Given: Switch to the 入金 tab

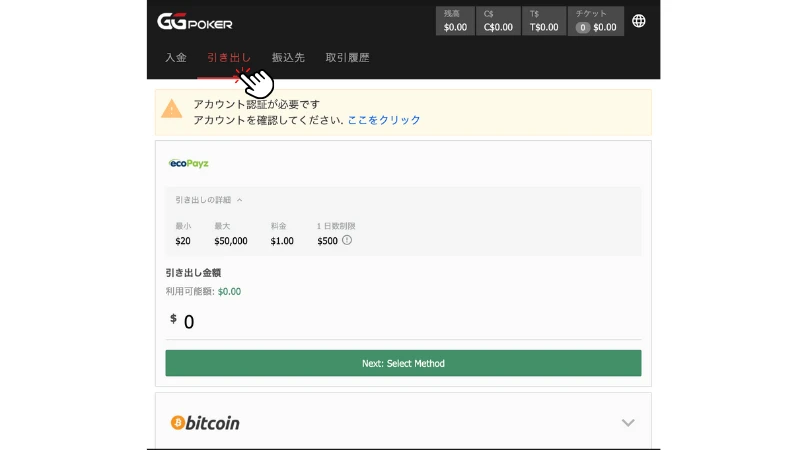Looking at the screenshot, I should point(176,58).
